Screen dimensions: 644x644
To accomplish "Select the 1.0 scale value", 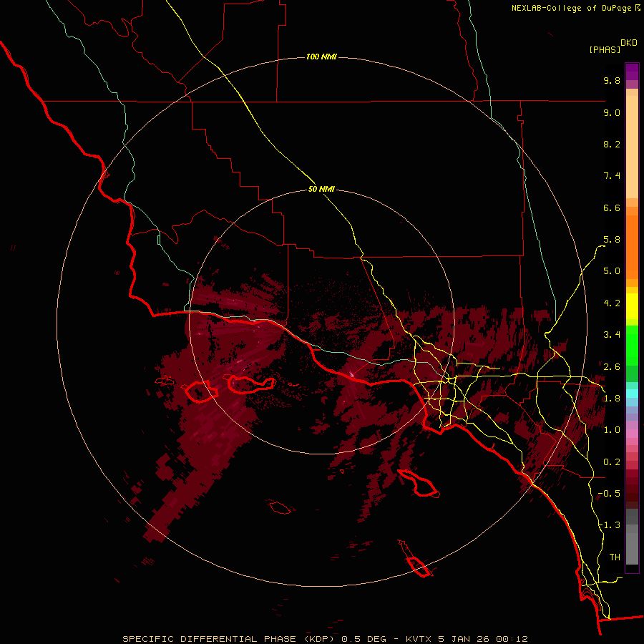I will 612,430.
